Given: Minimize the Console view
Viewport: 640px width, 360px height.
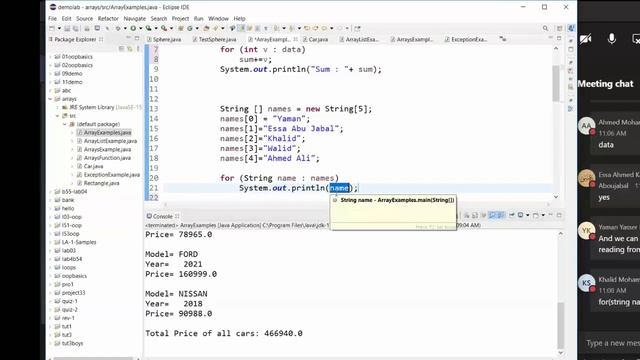Looking at the screenshot, I should [x=551, y=215].
